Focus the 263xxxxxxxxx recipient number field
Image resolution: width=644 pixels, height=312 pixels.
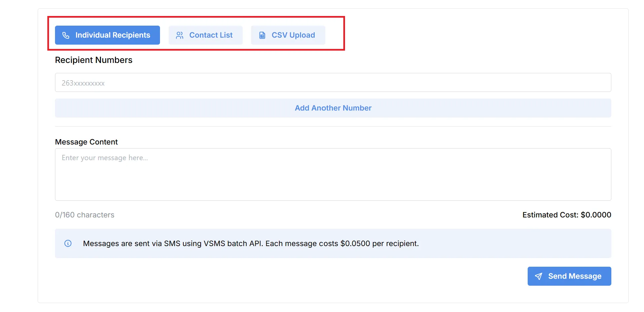(x=333, y=83)
